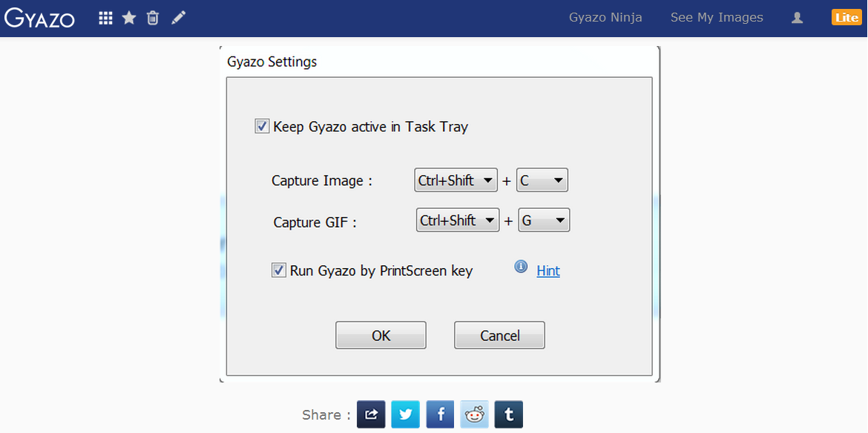Toggle Keep Gyazo active in Task Tray checkbox
Viewport: 868px width, 433px height.
point(262,126)
